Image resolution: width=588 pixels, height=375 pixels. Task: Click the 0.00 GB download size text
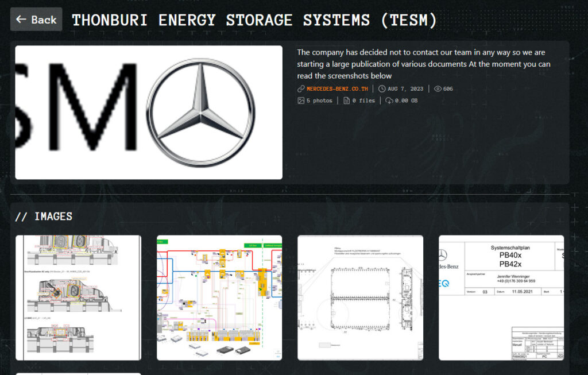tap(406, 100)
